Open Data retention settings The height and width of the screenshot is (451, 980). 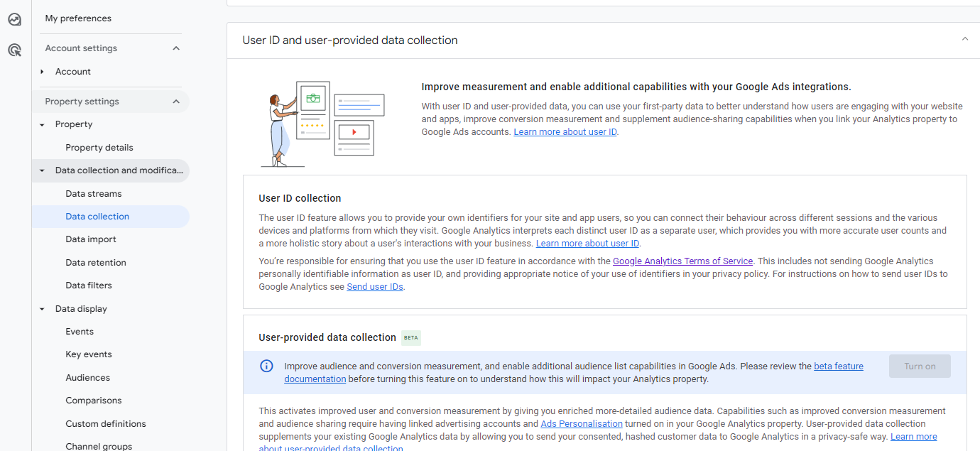[x=96, y=263]
